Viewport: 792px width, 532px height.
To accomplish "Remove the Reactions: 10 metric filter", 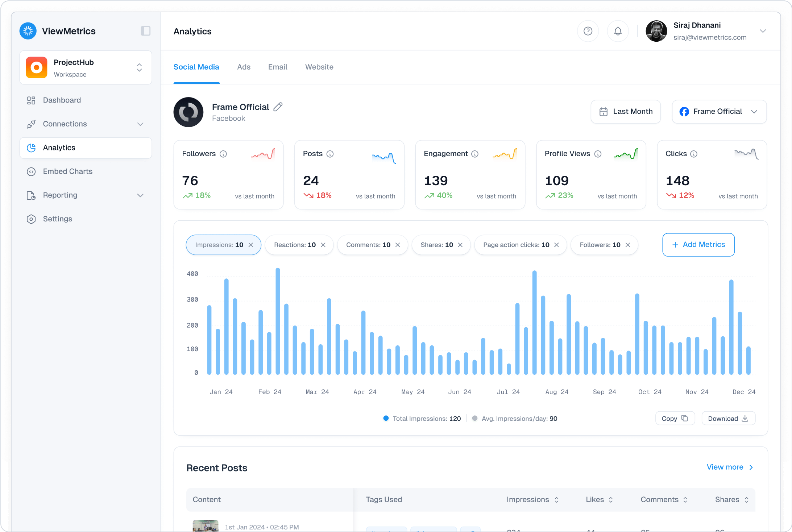I will (x=323, y=245).
